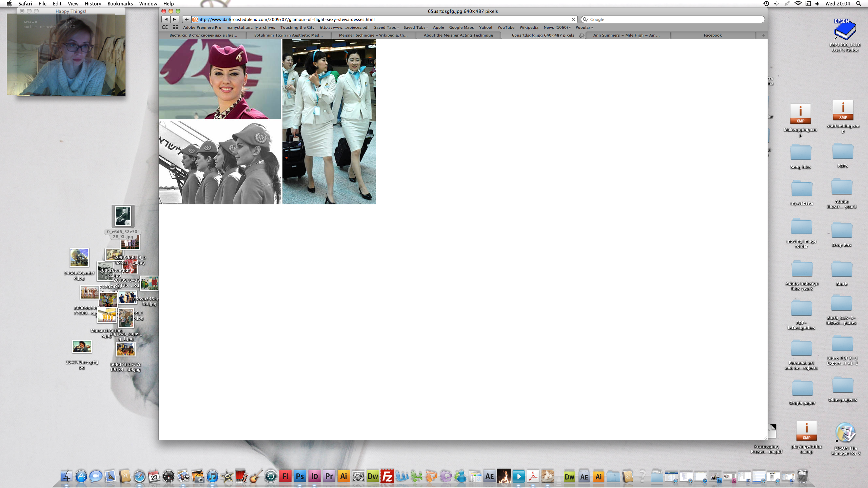The image size is (868, 488).
Task: Switch to the Meisner technique Wikipedia tab
Action: pos(373,35)
